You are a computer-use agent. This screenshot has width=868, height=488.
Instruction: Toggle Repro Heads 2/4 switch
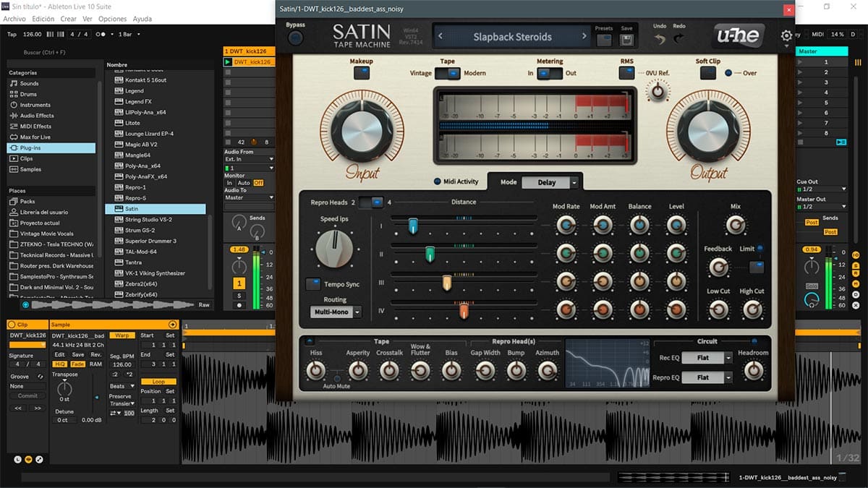pyautogui.click(x=371, y=202)
